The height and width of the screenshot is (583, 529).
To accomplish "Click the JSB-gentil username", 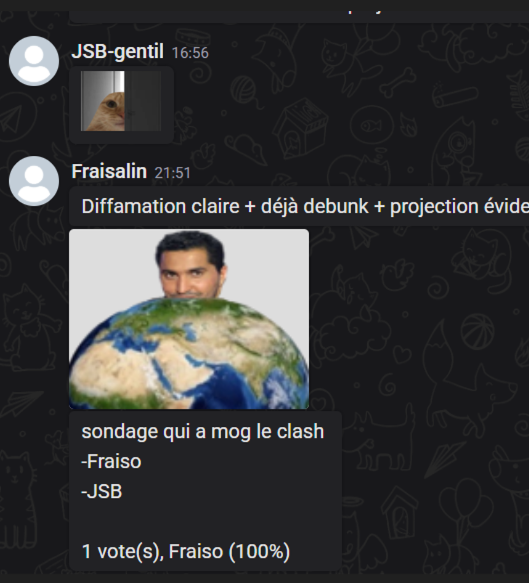I will pos(117,51).
